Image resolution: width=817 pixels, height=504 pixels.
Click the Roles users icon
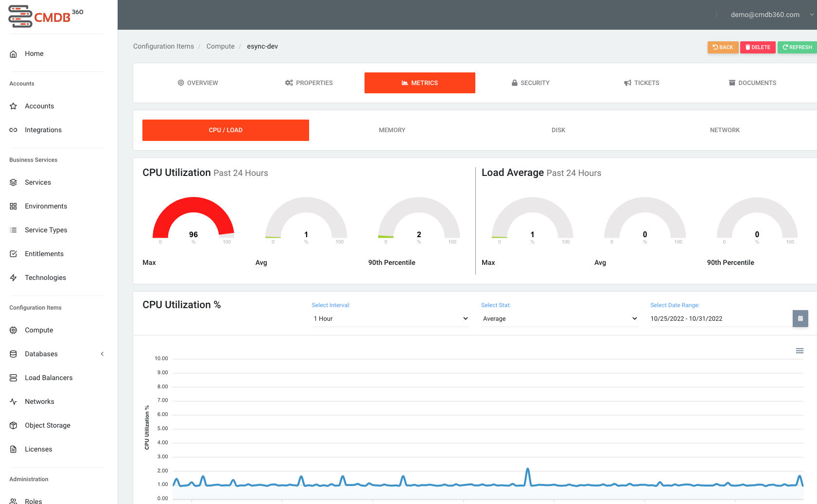coord(14,501)
